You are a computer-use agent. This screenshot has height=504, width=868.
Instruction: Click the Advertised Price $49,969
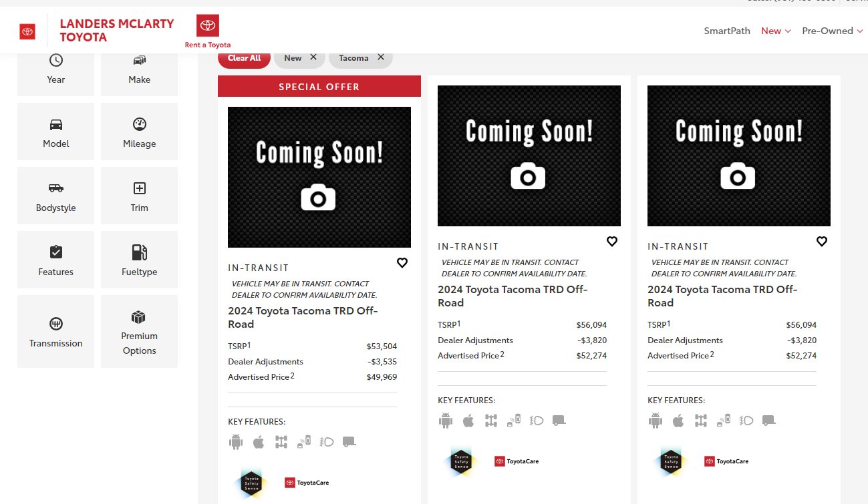382,377
